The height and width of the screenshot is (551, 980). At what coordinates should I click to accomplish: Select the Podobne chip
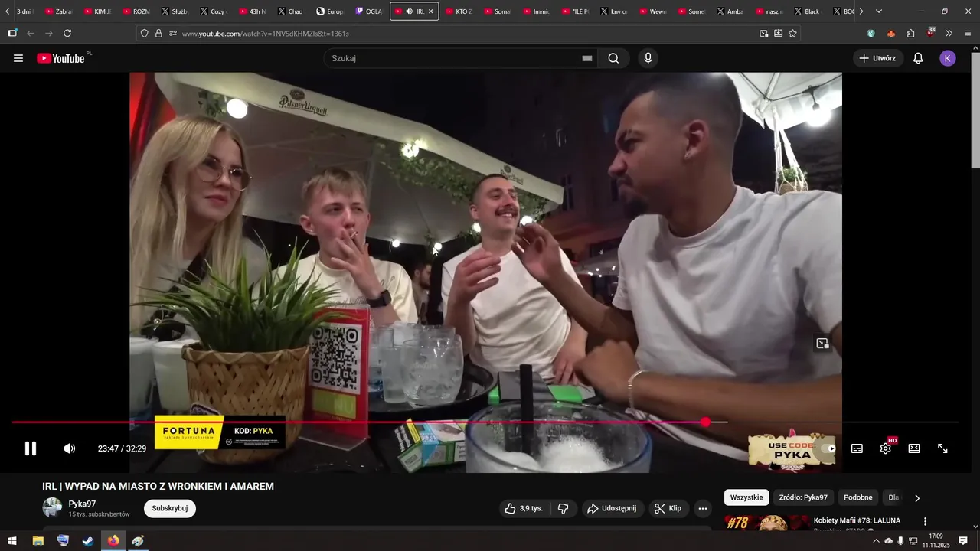click(858, 497)
